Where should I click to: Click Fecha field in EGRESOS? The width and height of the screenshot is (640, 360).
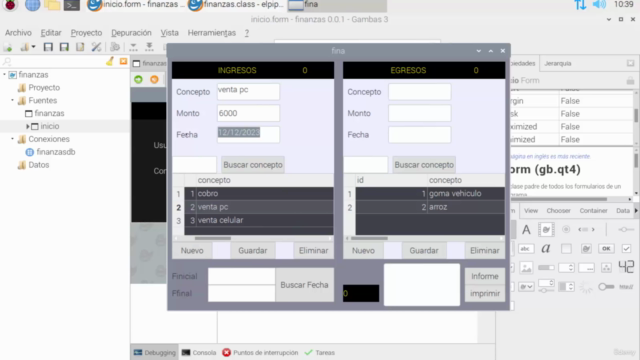(420, 135)
